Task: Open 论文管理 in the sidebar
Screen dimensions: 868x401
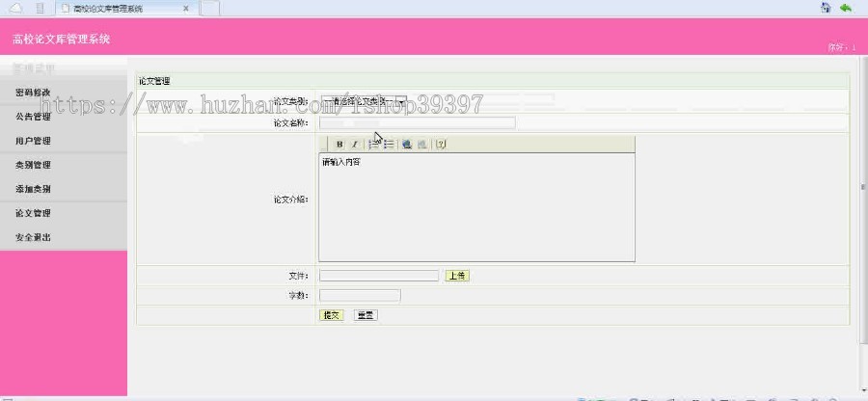Action: (x=33, y=213)
